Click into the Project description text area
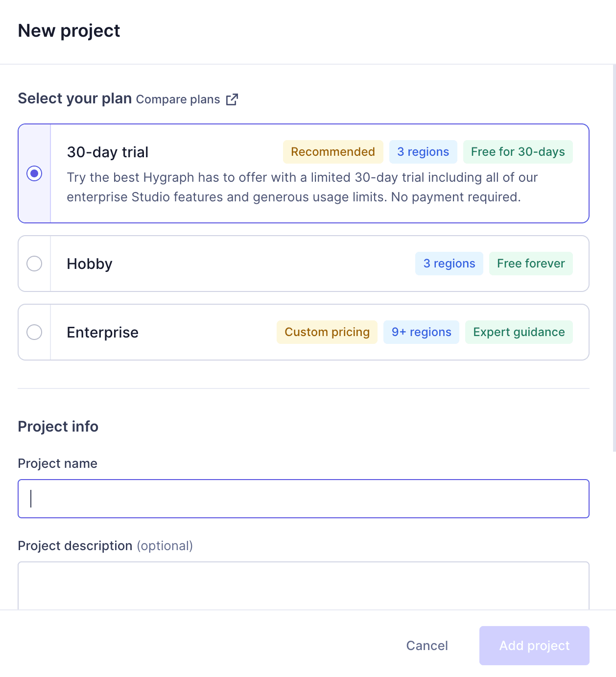The image size is (616, 677). point(304,586)
